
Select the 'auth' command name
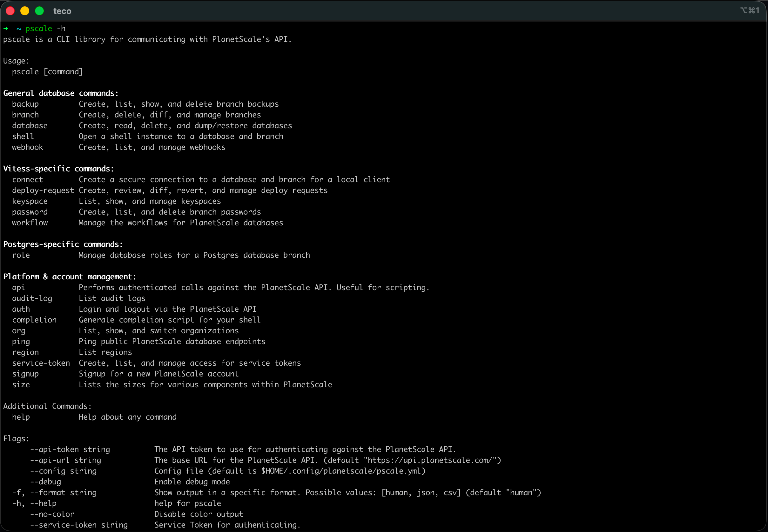pos(21,309)
